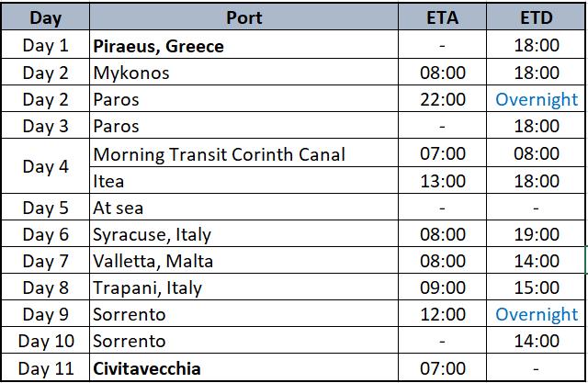This screenshot has width=588, height=383.
Task: Select the Piraeus, Greece cell
Action: pyautogui.click(x=243, y=45)
